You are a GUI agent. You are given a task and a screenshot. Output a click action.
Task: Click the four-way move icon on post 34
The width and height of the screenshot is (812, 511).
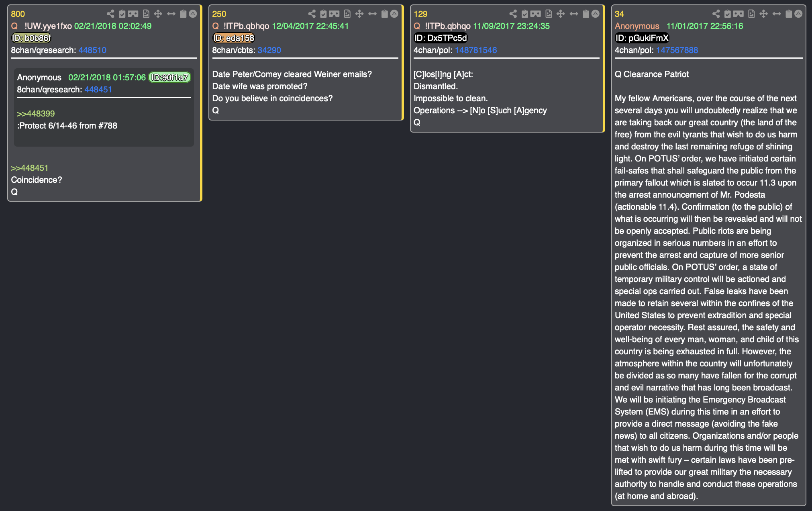pyautogui.click(x=764, y=14)
